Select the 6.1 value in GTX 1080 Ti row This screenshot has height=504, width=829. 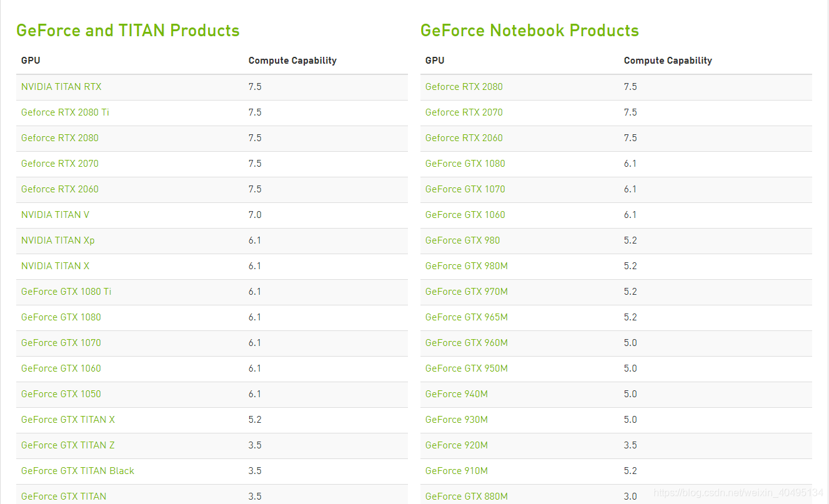pyautogui.click(x=255, y=292)
